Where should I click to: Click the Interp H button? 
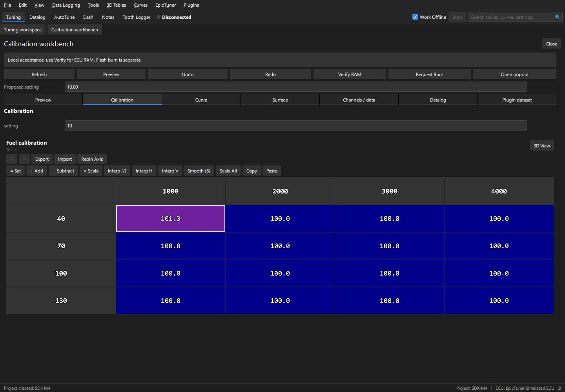(x=144, y=171)
